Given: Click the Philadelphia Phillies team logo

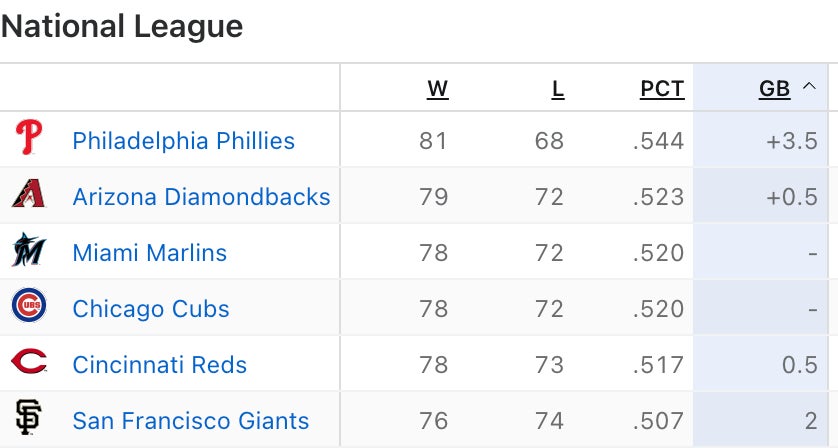Looking at the screenshot, I should 29,139.
